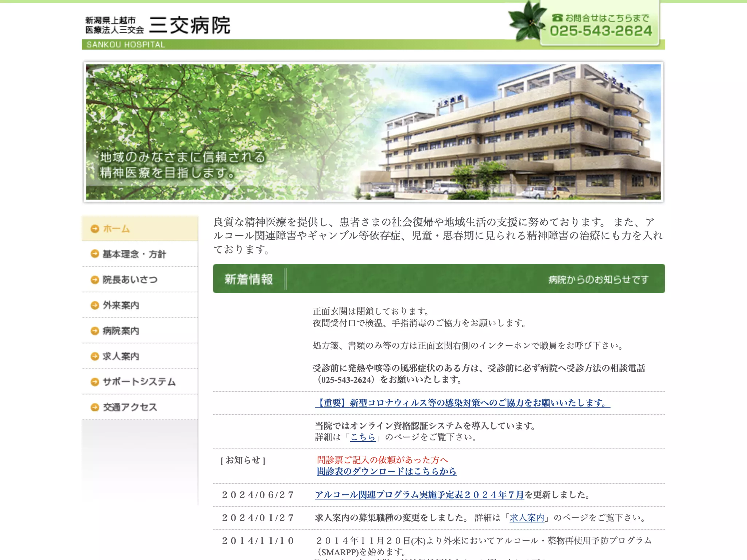Follow the 求人案内 link in news row
Viewport: 747px width, 560px height.
click(x=527, y=518)
